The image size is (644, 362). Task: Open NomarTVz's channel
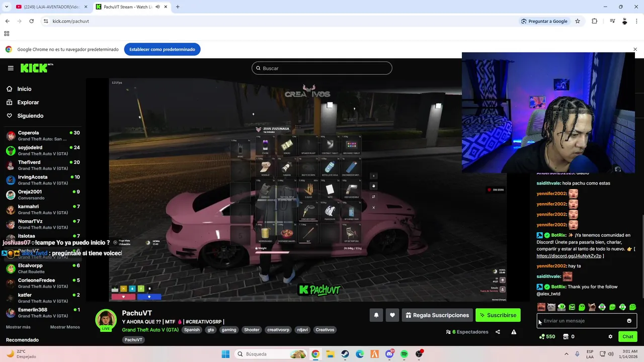[x=43, y=224]
